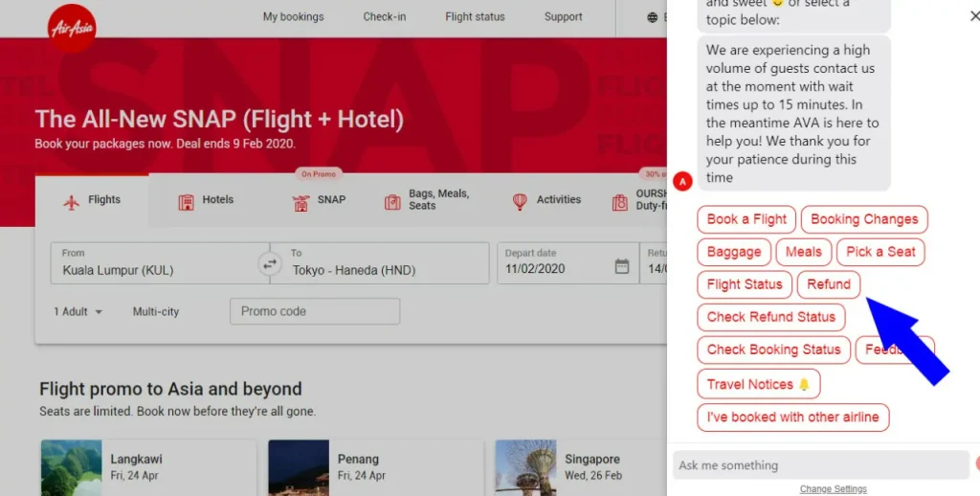Choose Baggage chat topic
The width and height of the screenshot is (980, 496).
tap(734, 252)
